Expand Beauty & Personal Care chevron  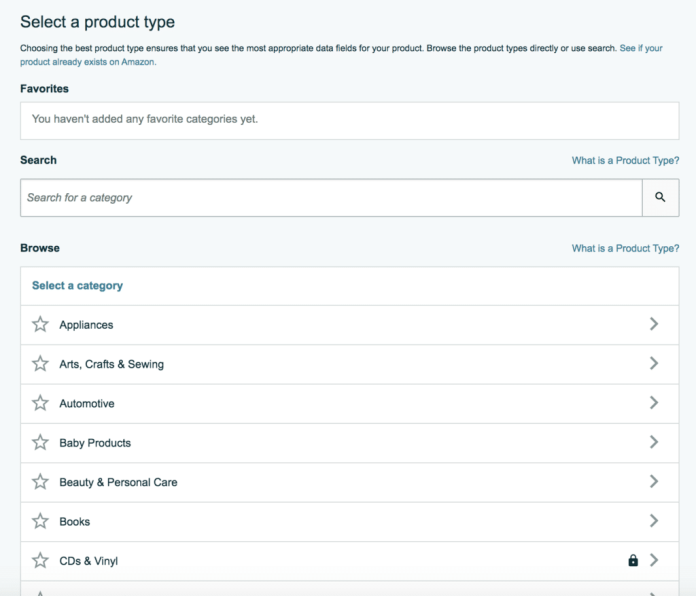[x=654, y=482]
